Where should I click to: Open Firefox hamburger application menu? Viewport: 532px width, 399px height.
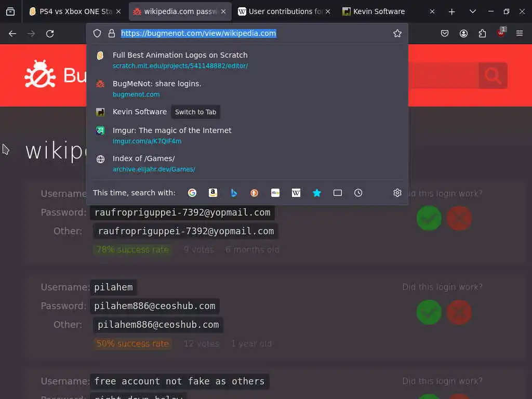pos(520,33)
